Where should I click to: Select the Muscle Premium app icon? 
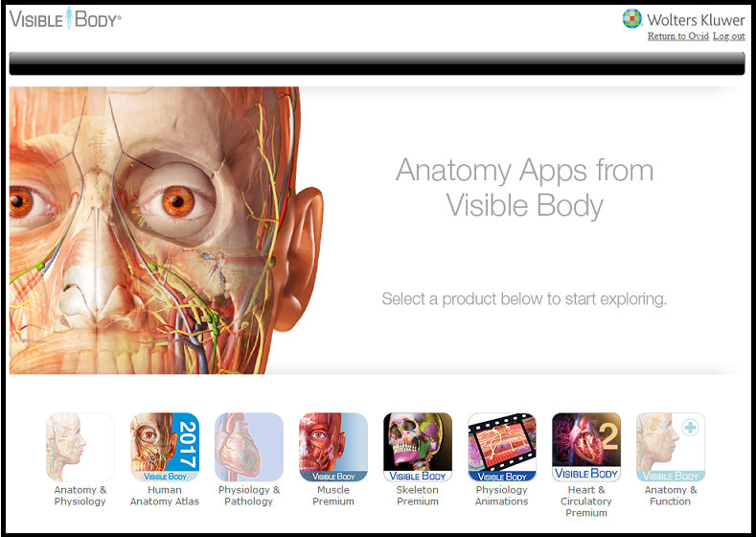[x=333, y=447]
